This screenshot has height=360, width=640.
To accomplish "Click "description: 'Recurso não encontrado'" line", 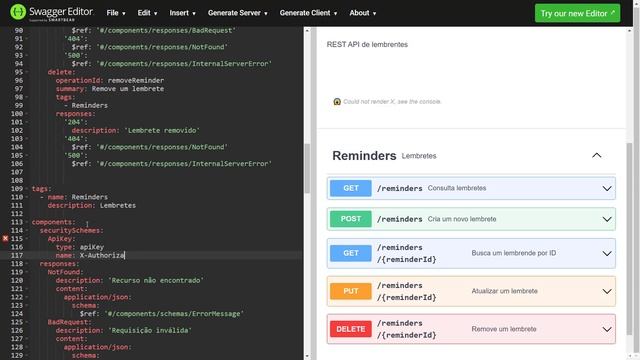I will (129, 280).
